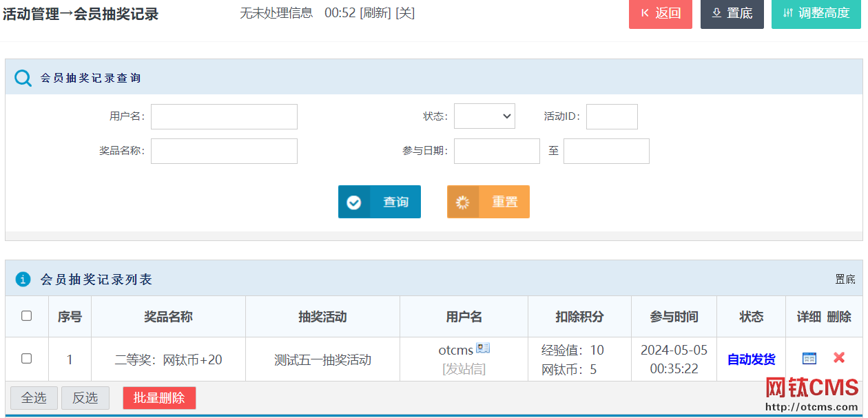Click the 置底 scroll-to-bottom button
The image size is (868, 418).
tap(732, 14)
